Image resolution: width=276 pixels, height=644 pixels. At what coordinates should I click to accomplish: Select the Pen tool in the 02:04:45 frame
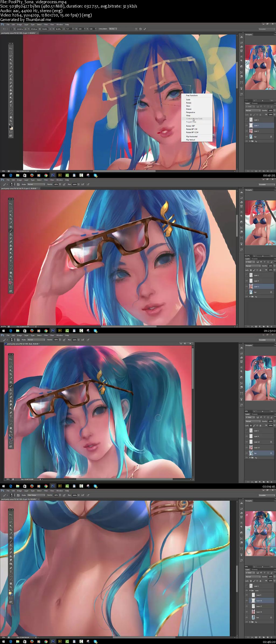click(x=11, y=413)
